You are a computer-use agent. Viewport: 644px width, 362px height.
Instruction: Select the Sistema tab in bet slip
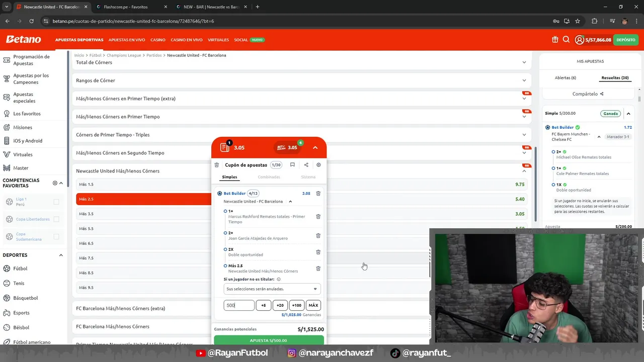pos(308,177)
